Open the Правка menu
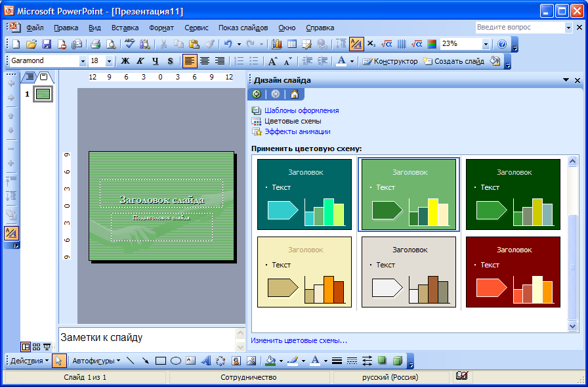Viewport: 588px width, 387px height. click(x=66, y=28)
